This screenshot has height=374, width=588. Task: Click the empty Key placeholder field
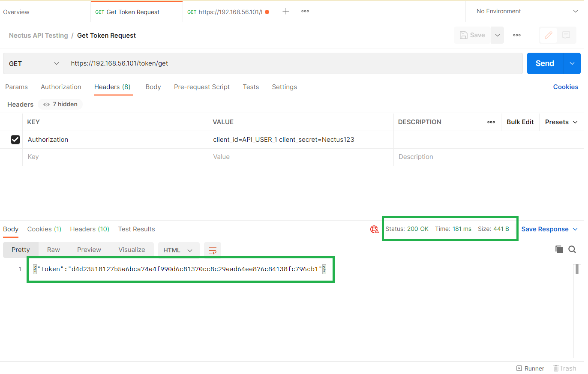tap(115, 157)
